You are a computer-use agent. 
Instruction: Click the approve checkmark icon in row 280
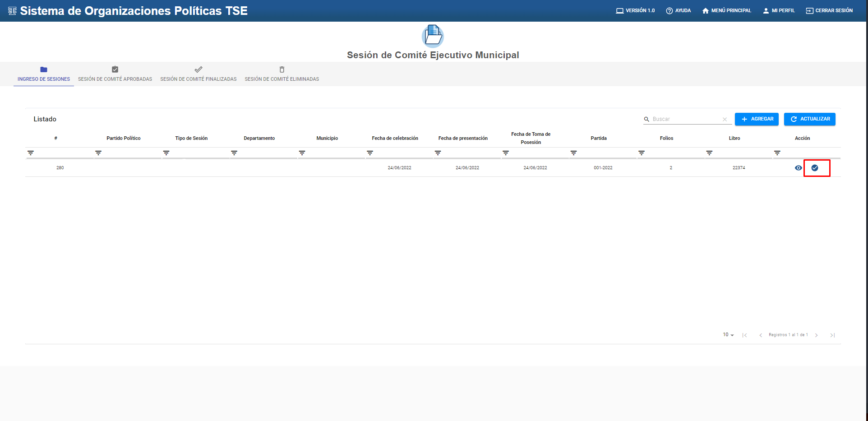coord(815,168)
